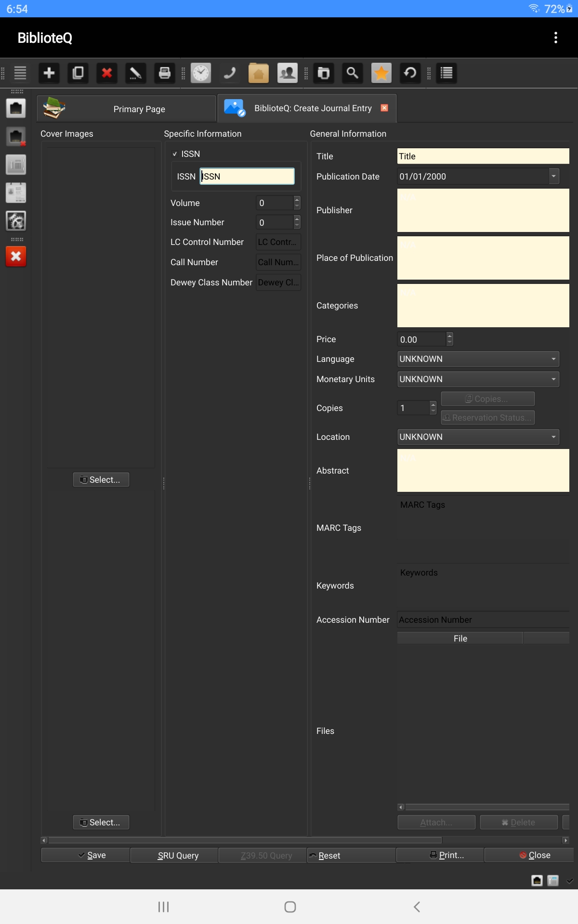Click the SRU Query button

click(x=174, y=855)
